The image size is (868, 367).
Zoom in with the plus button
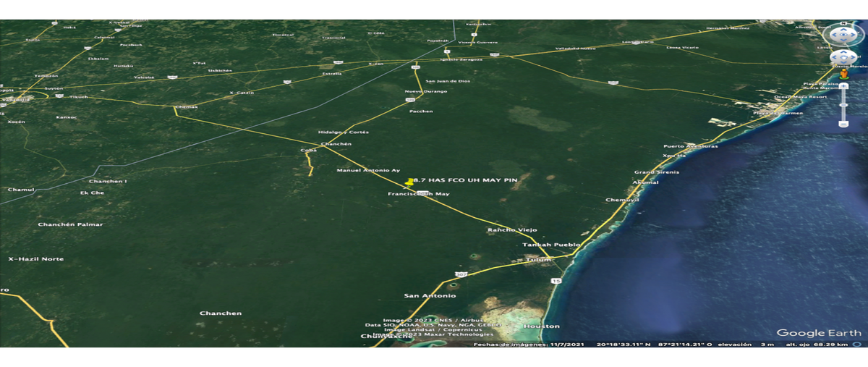click(843, 85)
